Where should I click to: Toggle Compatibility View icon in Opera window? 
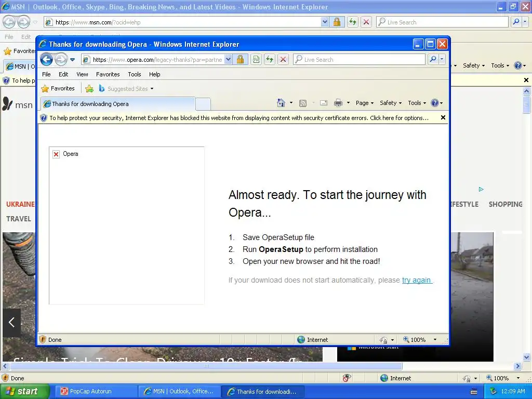coord(256,60)
